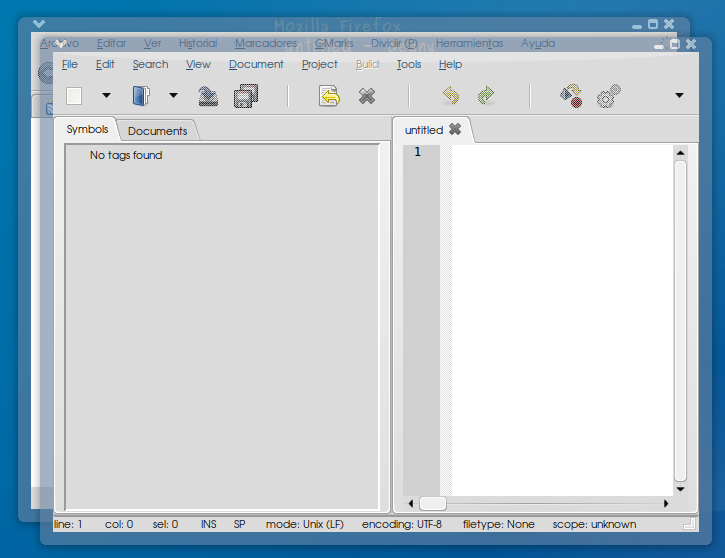Open the Project menu
Viewport: 725px width, 558px height.
tap(319, 64)
